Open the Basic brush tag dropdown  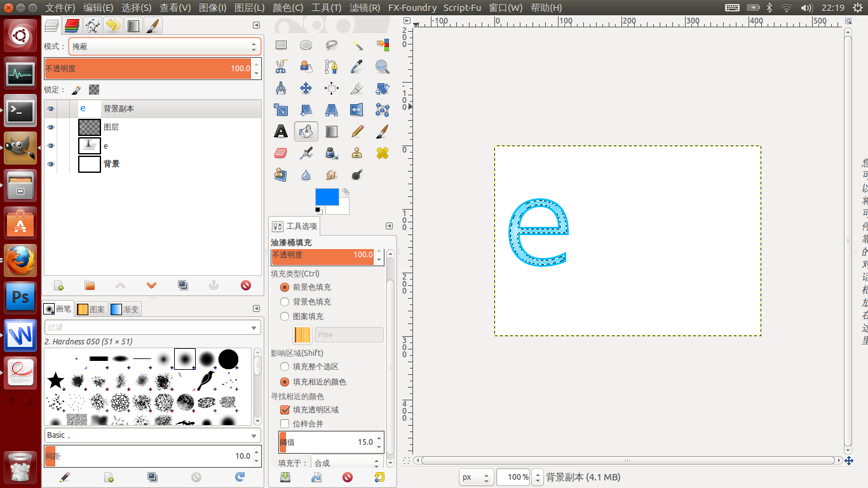coord(153,435)
